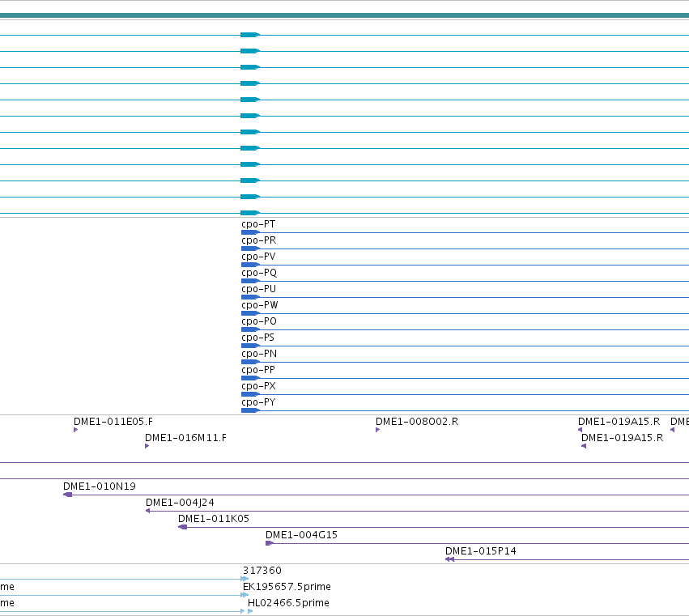Click the DME1-011E05.F arrow glyph
The height and width of the screenshot is (616, 689).
(75, 430)
